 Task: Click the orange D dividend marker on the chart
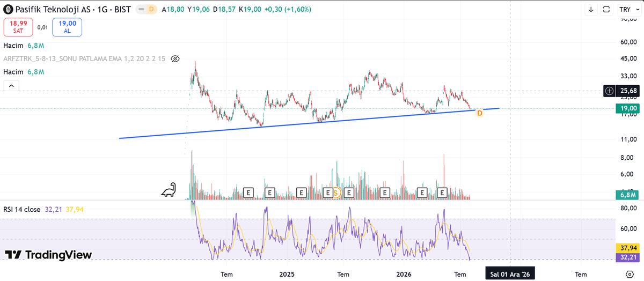pos(480,113)
